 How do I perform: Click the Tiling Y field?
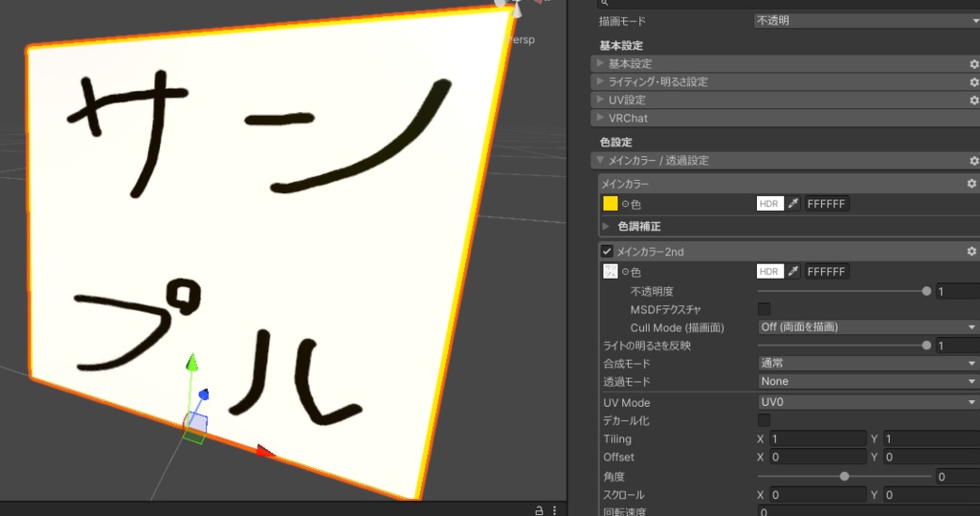(931, 439)
